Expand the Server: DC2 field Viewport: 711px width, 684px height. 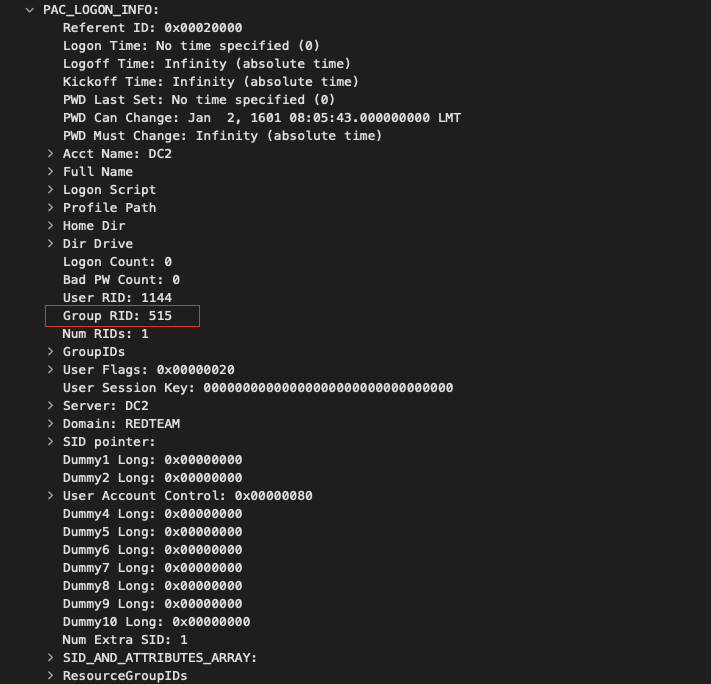(x=50, y=406)
